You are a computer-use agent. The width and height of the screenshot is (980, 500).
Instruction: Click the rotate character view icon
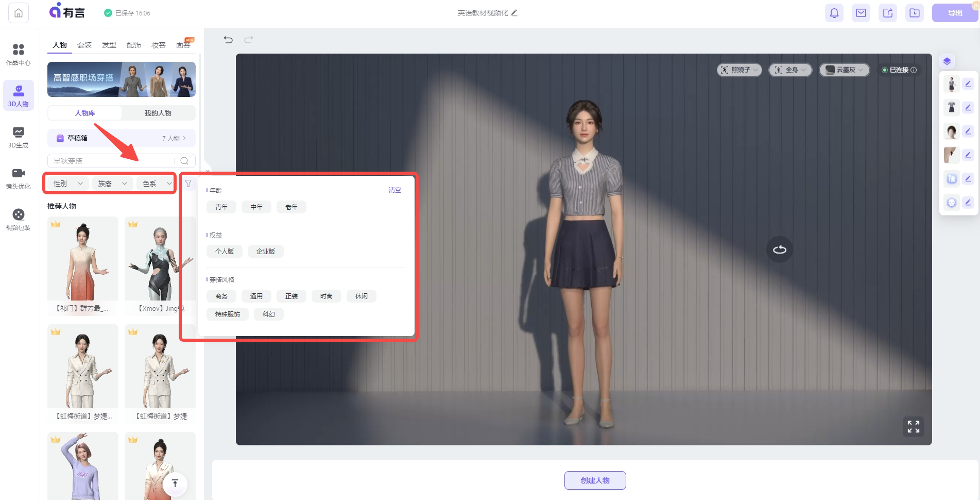click(x=780, y=249)
